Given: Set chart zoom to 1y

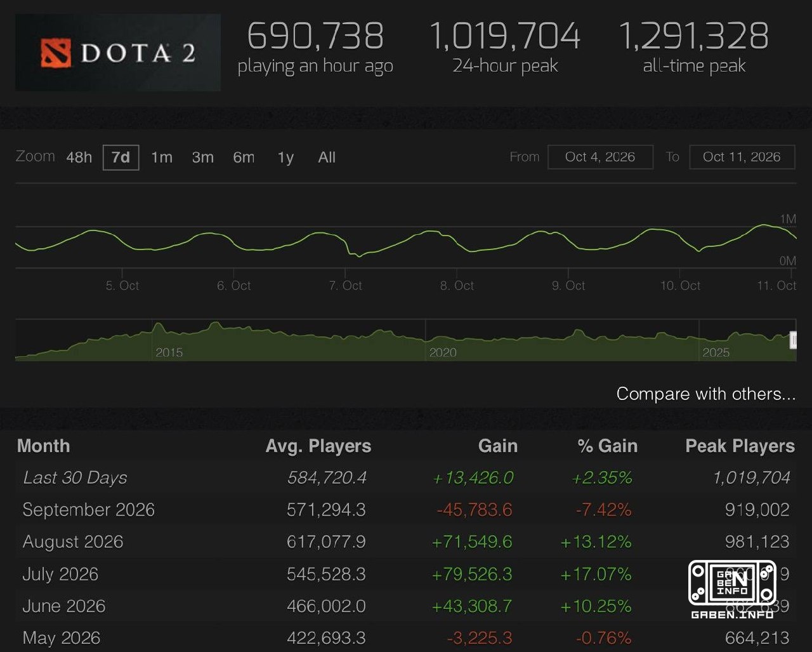Looking at the screenshot, I should click(285, 157).
